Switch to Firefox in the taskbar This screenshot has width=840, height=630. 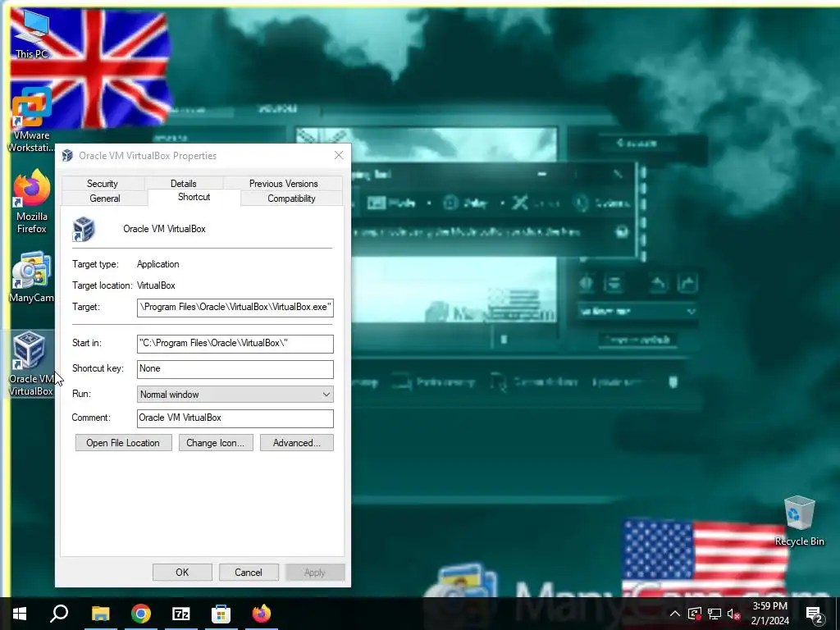click(262, 614)
